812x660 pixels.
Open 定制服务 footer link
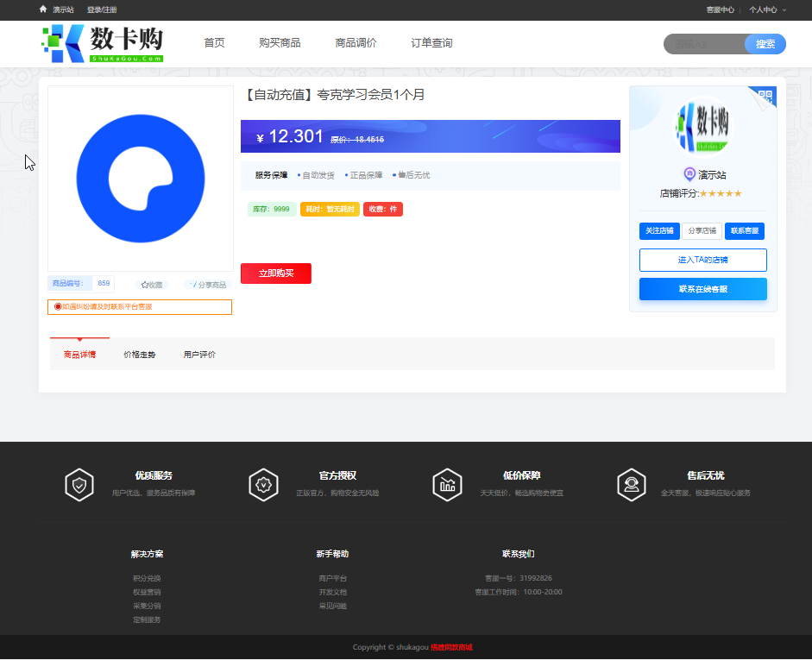[x=147, y=619]
